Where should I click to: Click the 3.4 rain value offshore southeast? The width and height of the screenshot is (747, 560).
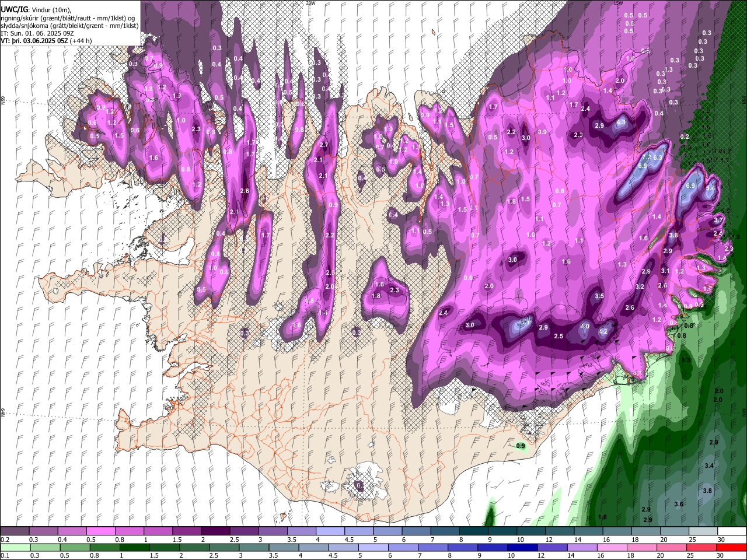(709, 466)
